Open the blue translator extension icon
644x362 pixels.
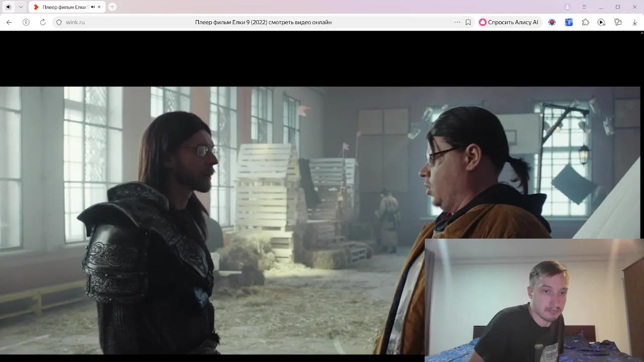point(569,22)
